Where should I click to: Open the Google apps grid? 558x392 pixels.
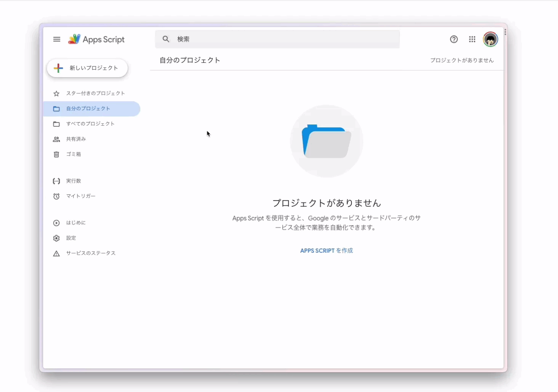point(472,39)
